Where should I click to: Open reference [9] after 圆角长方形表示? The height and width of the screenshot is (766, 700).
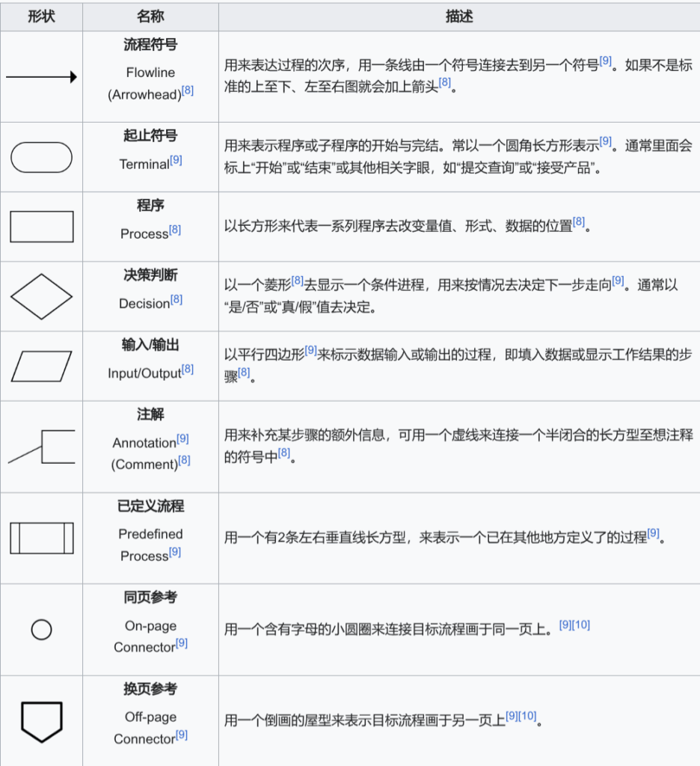606,141
